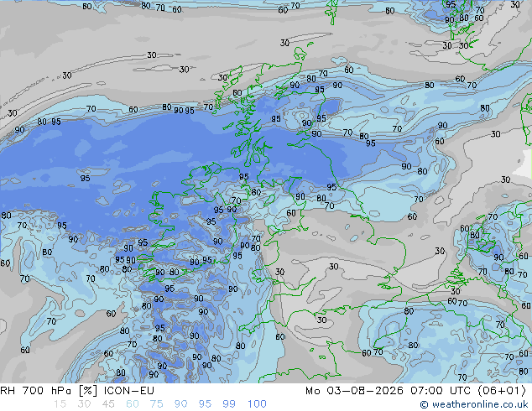The image size is (532, 411).
Task: Click the "RH 700 hPa [%] ICON-EU" map title
Action: click(x=77, y=391)
